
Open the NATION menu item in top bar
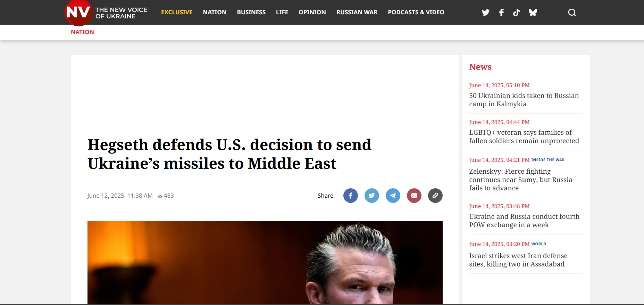click(215, 12)
